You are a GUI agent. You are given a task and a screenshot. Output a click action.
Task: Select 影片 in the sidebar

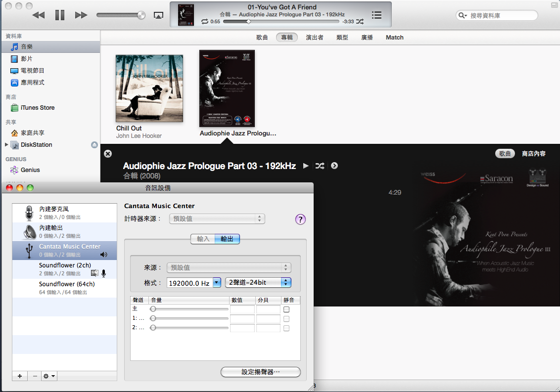pyautogui.click(x=50, y=58)
